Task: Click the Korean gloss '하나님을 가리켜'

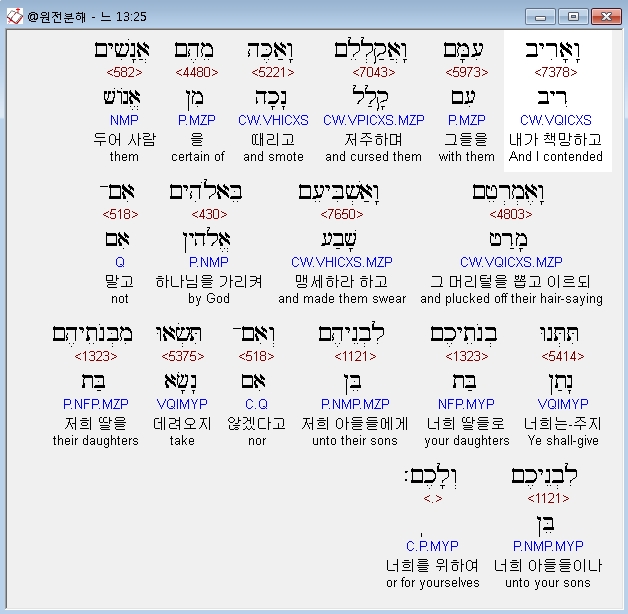Action: click(x=209, y=282)
